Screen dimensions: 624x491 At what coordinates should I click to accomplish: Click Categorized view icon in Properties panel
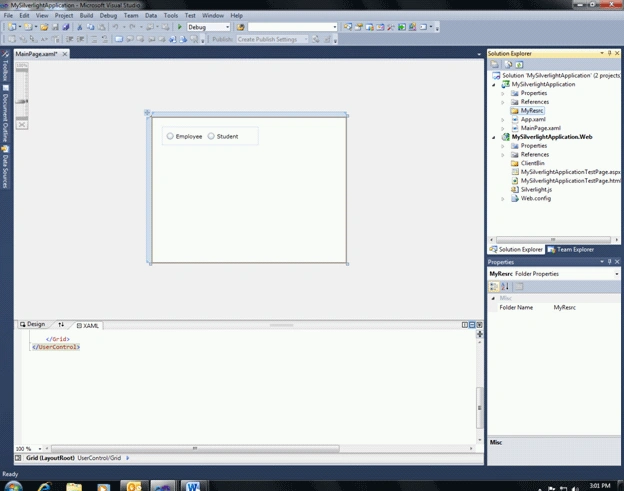point(494,286)
